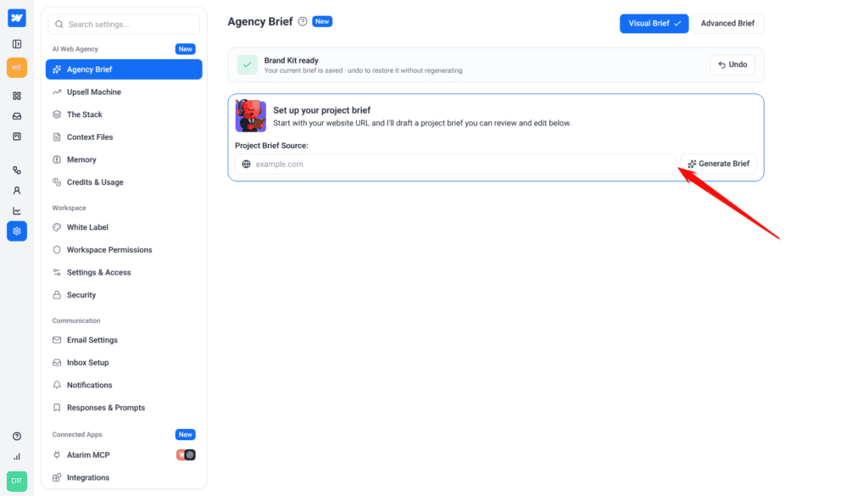
Task: Focus the Search settings field
Action: tap(124, 25)
